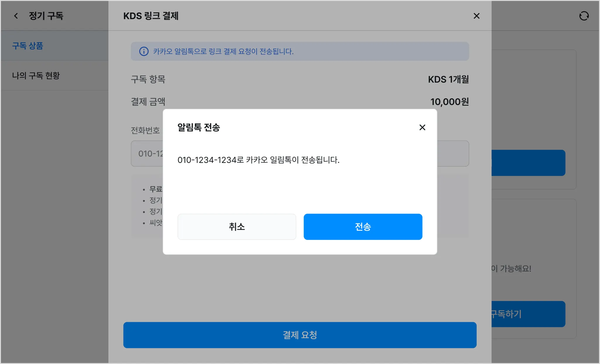The width and height of the screenshot is (600, 364).
Task: Click the 카카오 알림톡 info banner text
Action: pos(223,51)
